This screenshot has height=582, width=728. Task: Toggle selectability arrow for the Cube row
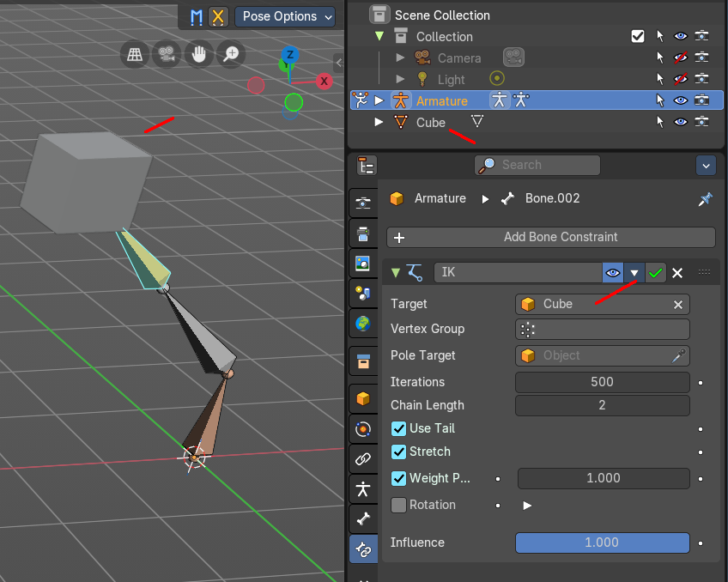tap(659, 122)
